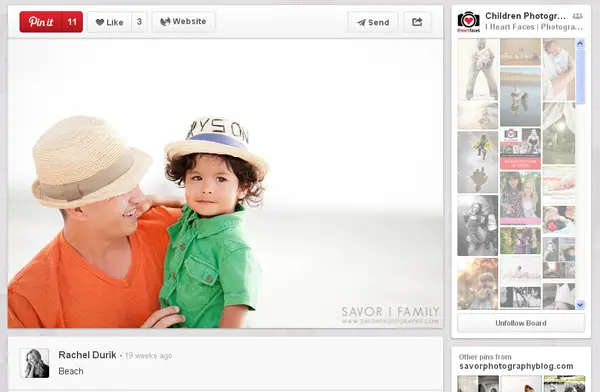This screenshot has height=392, width=600.
Task: Open the board thumbnail of kid jumping in yellow
Action: tap(478, 162)
